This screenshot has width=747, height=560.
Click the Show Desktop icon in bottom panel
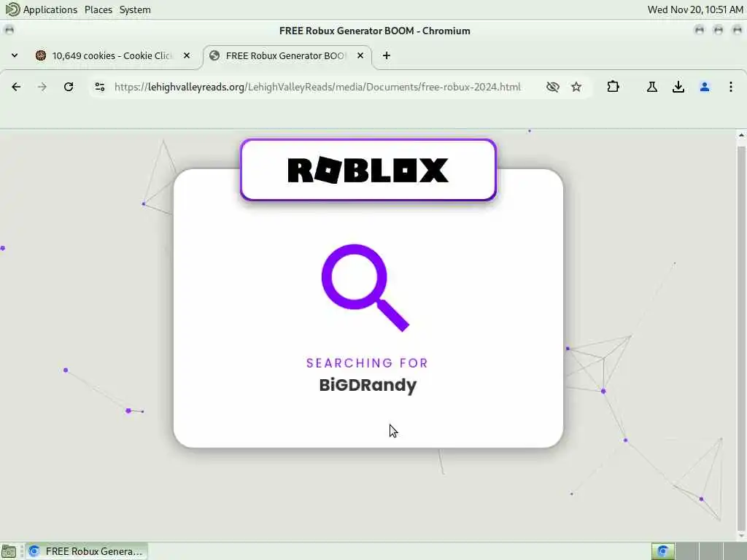(x=9, y=551)
